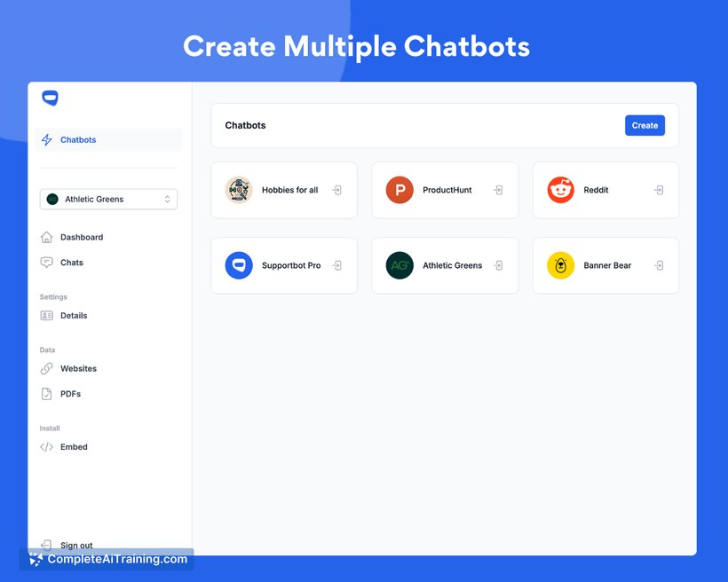Open Details under Settings
The width and height of the screenshot is (728, 582).
pyautogui.click(x=74, y=316)
